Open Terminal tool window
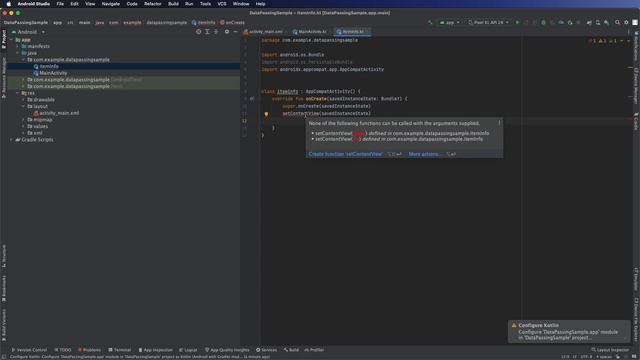640x360 pixels. pyautogui.click(x=120, y=350)
